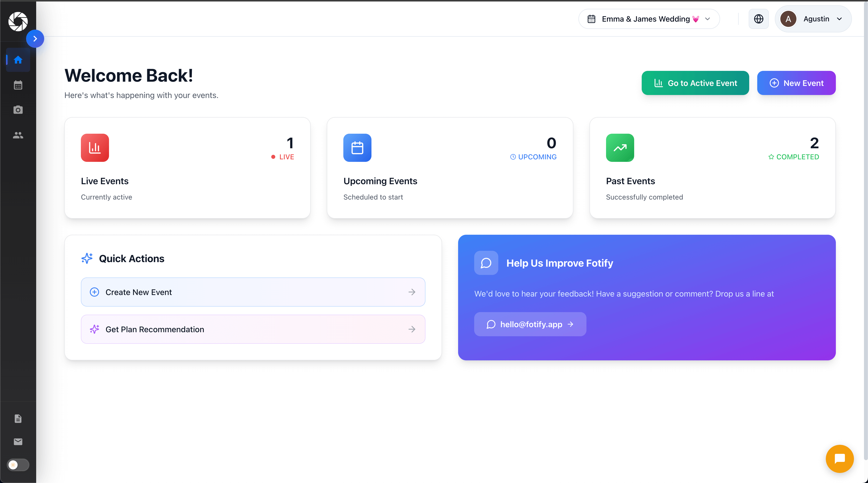Image resolution: width=868 pixels, height=483 pixels.
Task: Click the language globe icon in the header
Action: point(758,19)
